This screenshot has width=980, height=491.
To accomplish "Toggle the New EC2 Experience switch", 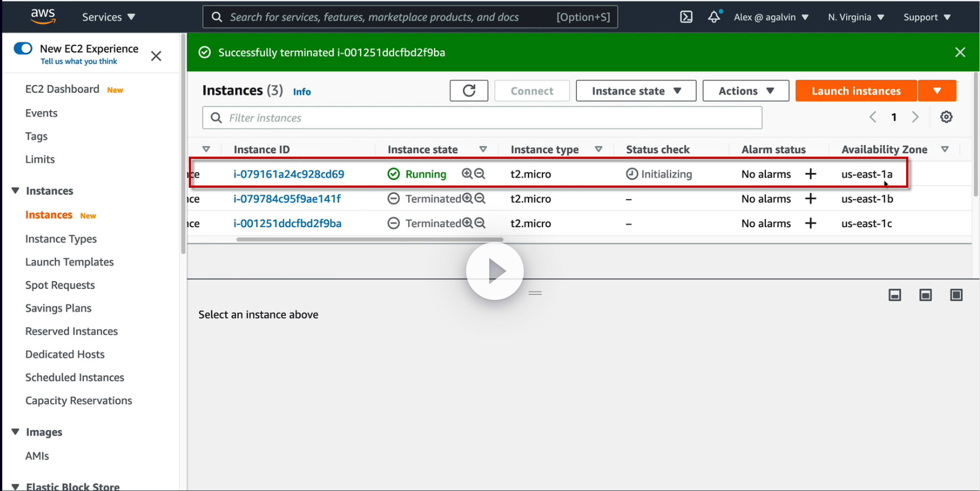I will pyautogui.click(x=23, y=48).
